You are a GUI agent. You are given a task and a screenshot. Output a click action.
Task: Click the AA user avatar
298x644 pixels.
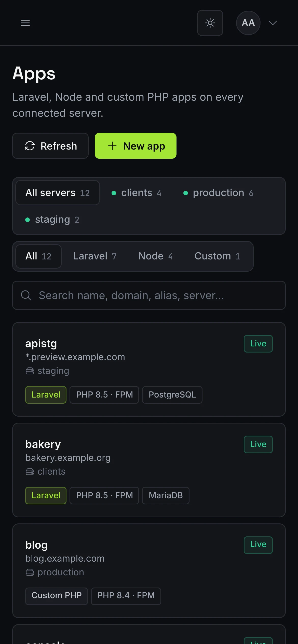(248, 23)
